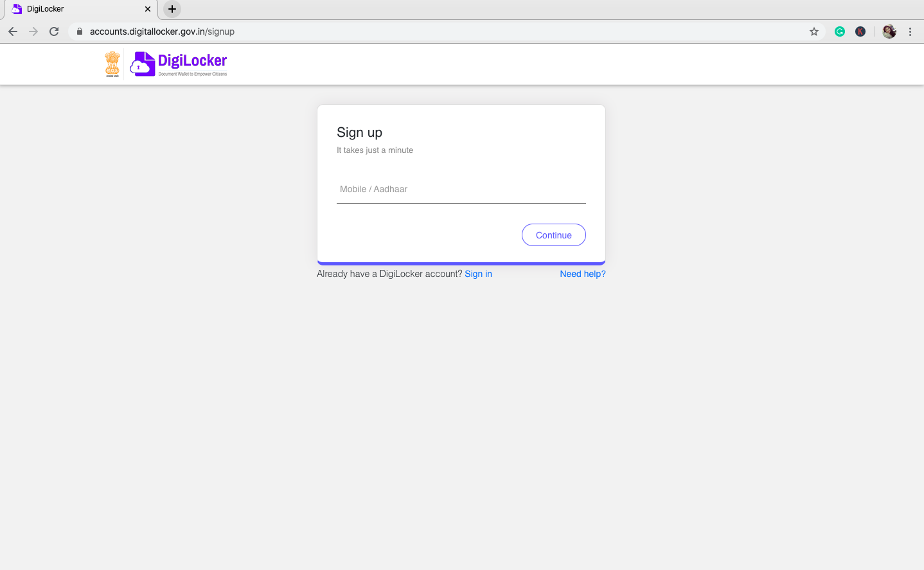This screenshot has height=570, width=924.
Task: Click the purple DigiLocker wordmark text
Action: coord(192,61)
